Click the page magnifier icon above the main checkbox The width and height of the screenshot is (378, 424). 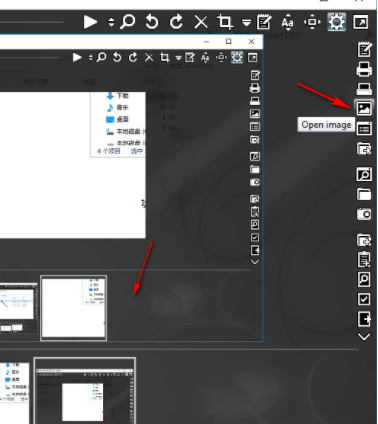pyautogui.click(x=364, y=279)
